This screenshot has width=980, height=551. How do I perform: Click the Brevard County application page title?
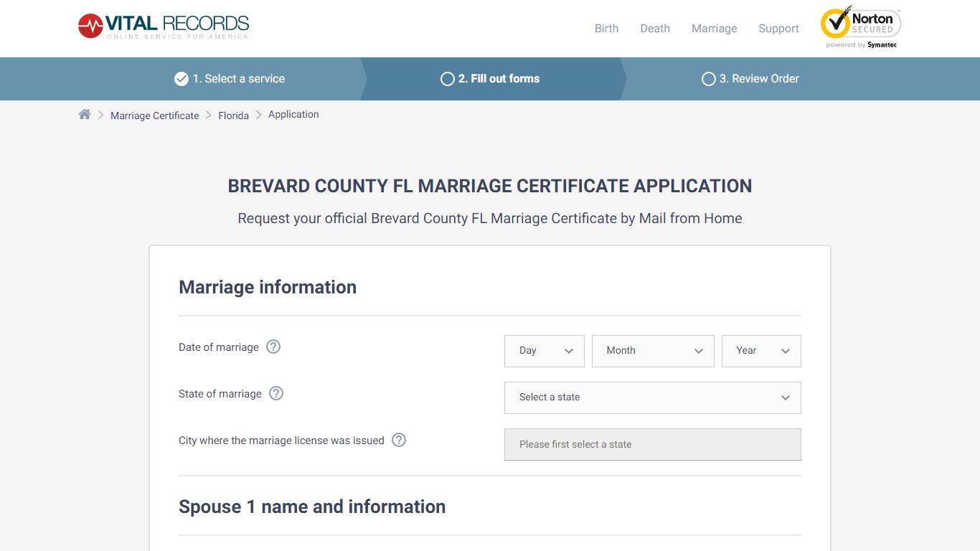pos(490,186)
